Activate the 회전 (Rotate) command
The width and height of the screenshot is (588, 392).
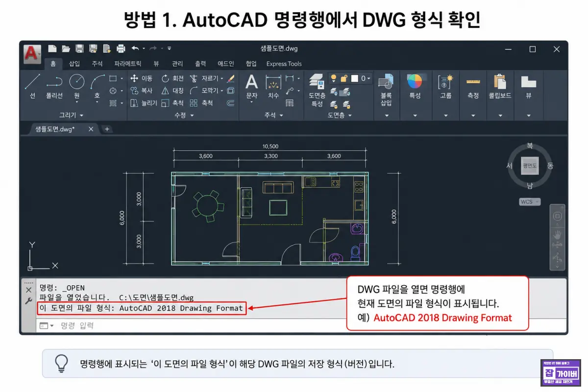click(x=172, y=78)
